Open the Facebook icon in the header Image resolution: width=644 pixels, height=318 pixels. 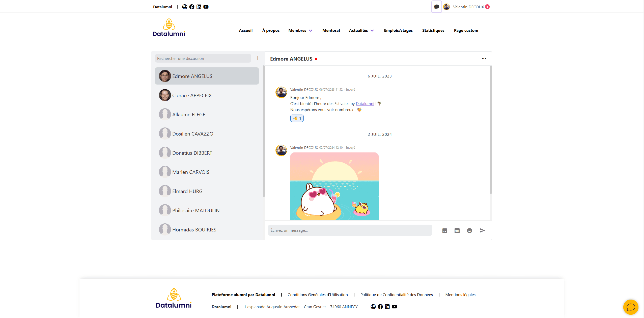pyautogui.click(x=192, y=7)
